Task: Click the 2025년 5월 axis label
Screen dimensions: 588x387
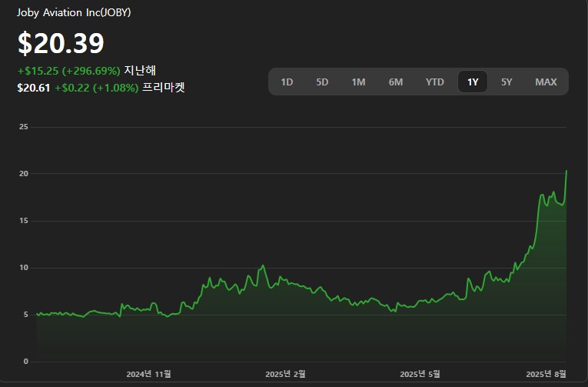Action: click(420, 374)
